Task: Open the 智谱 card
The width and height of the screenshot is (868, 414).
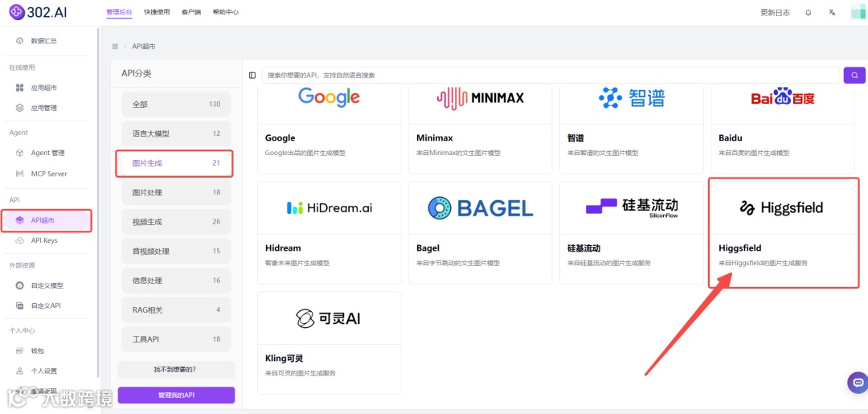Action: pyautogui.click(x=632, y=130)
